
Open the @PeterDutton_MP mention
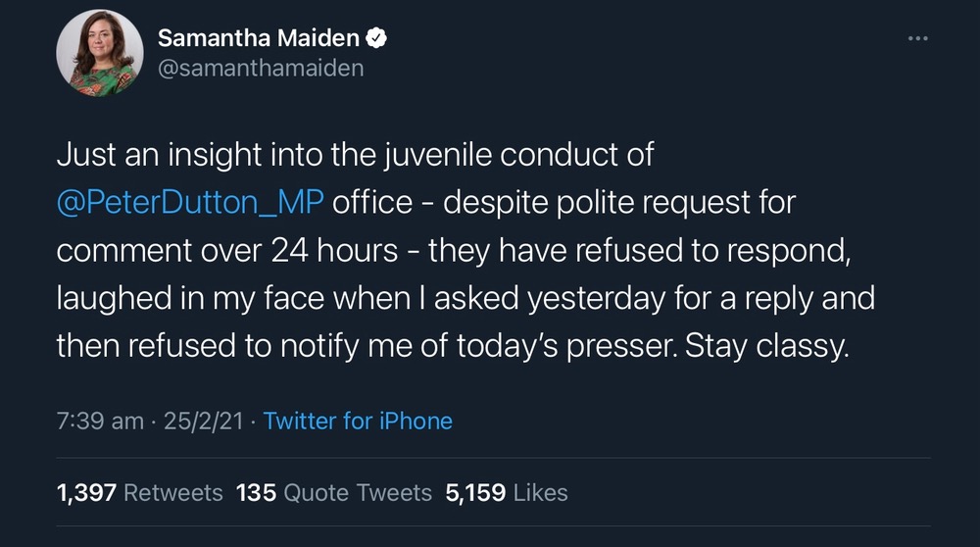pos(190,203)
